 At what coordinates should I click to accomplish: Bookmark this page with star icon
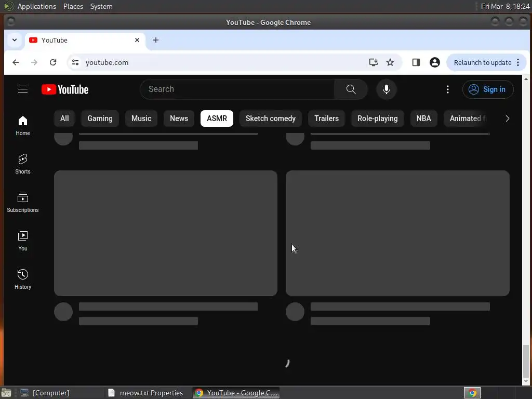[x=390, y=62]
